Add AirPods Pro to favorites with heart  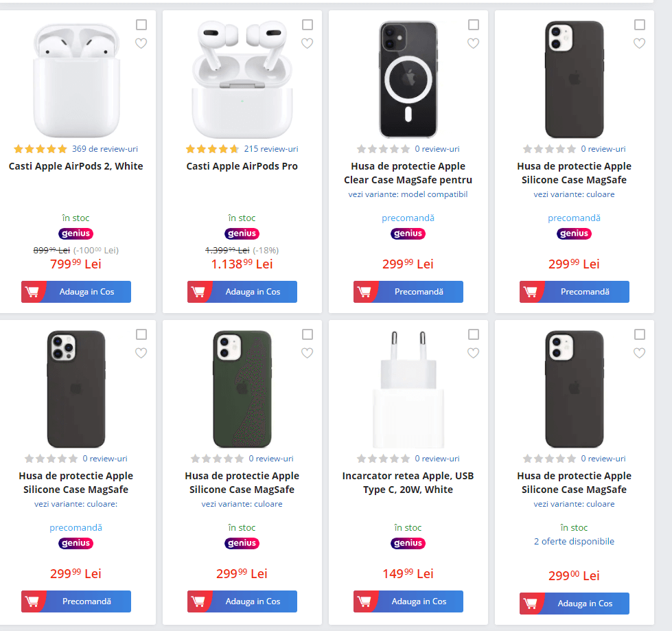coord(307,43)
